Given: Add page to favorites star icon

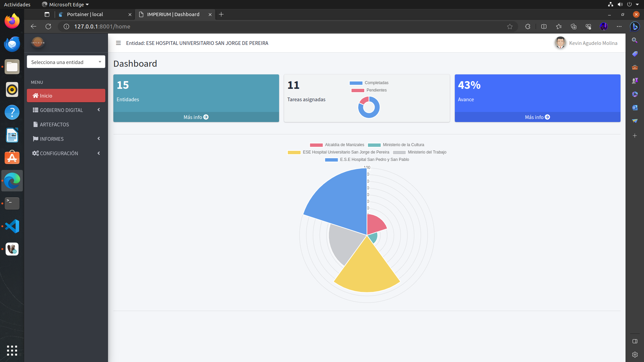Looking at the screenshot, I should pyautogui.click(x=510, y=26).
